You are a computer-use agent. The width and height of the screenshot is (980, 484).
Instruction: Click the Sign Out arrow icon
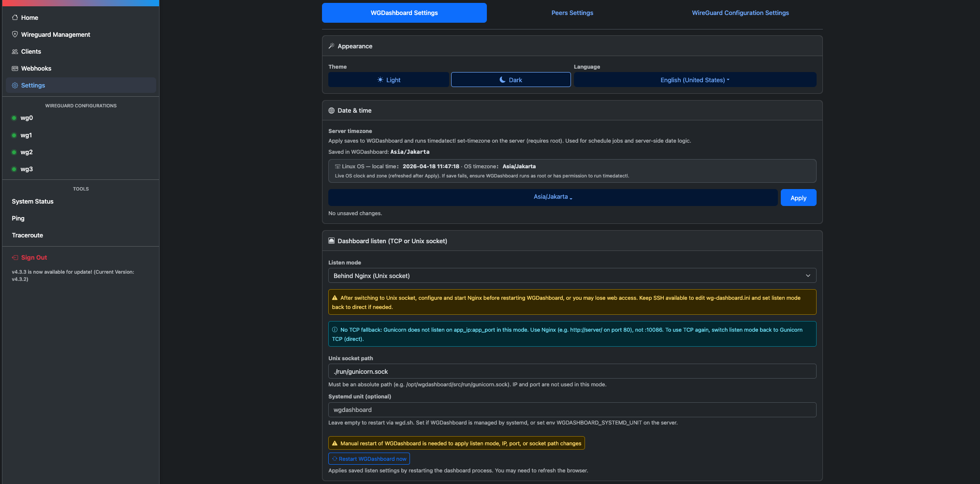pyautogui.click(x=15, y=257)
